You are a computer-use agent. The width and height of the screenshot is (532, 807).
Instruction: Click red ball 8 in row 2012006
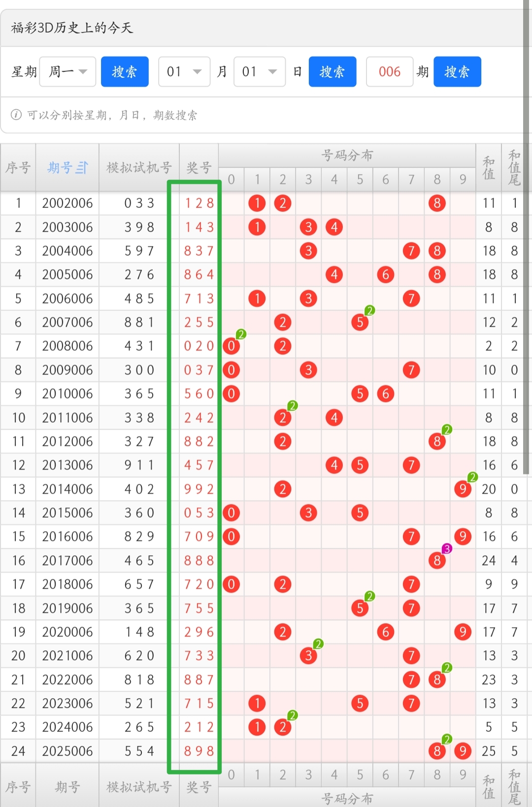(437, 441)
